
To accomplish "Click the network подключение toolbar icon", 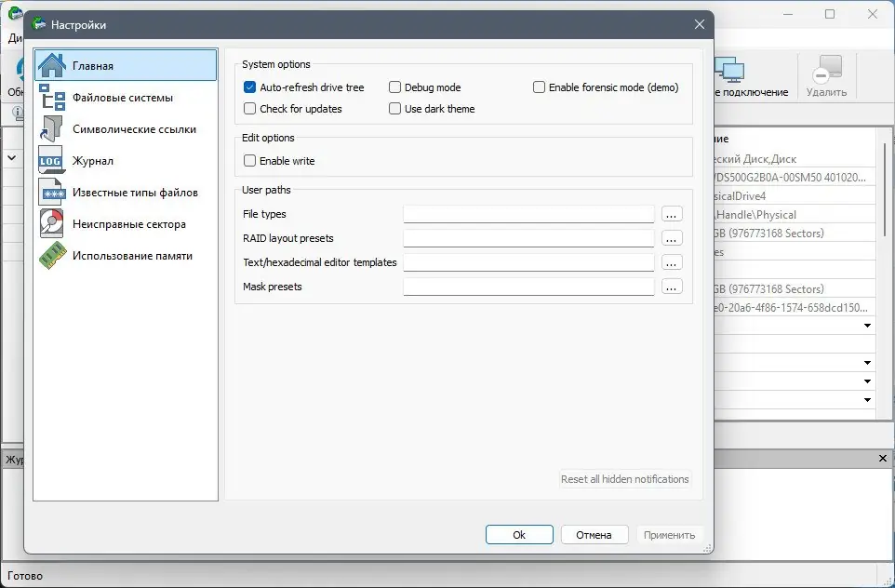I will tap(731, 70).
